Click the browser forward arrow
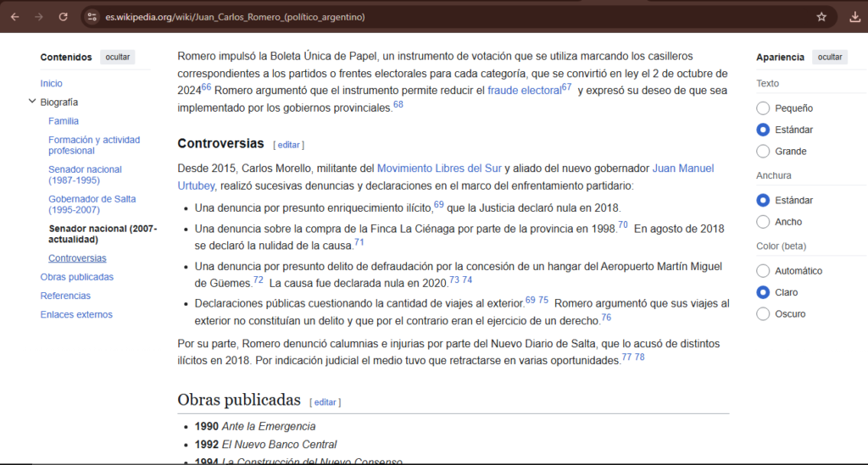 pos(39,17)
